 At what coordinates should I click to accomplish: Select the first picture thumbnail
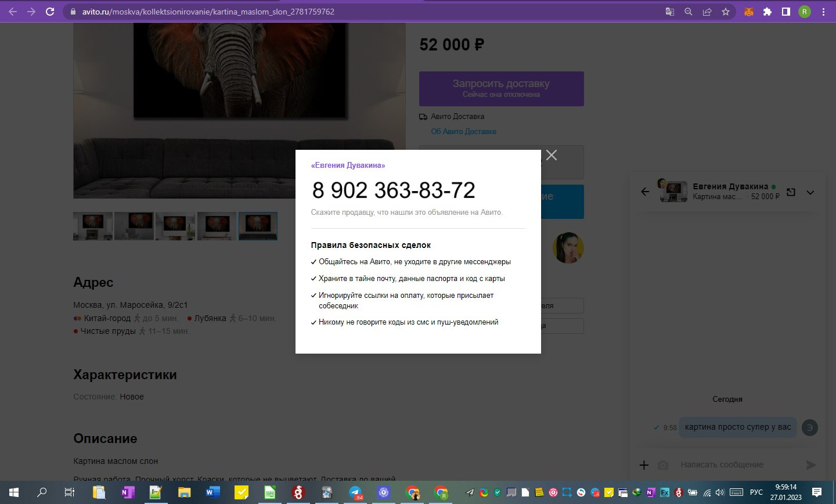click(93, 226)
